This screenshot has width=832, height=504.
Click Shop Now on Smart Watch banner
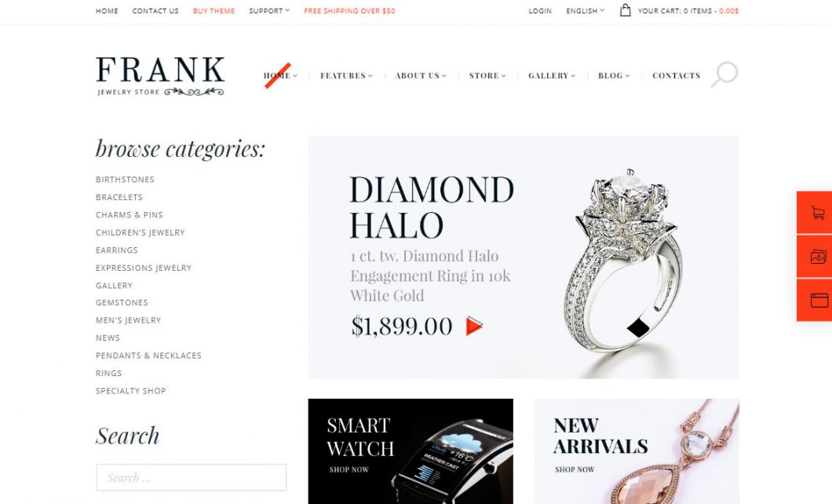click(x=348, y=469)
